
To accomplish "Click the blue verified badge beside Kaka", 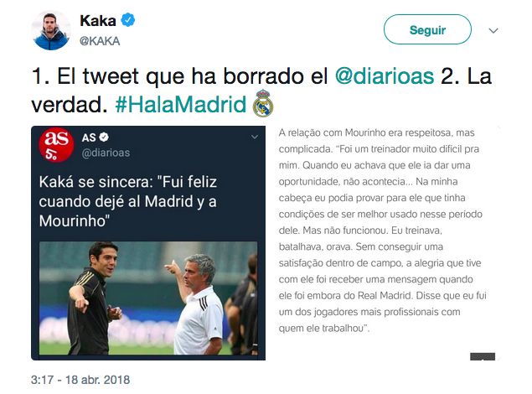I will [x=128, y=20].
